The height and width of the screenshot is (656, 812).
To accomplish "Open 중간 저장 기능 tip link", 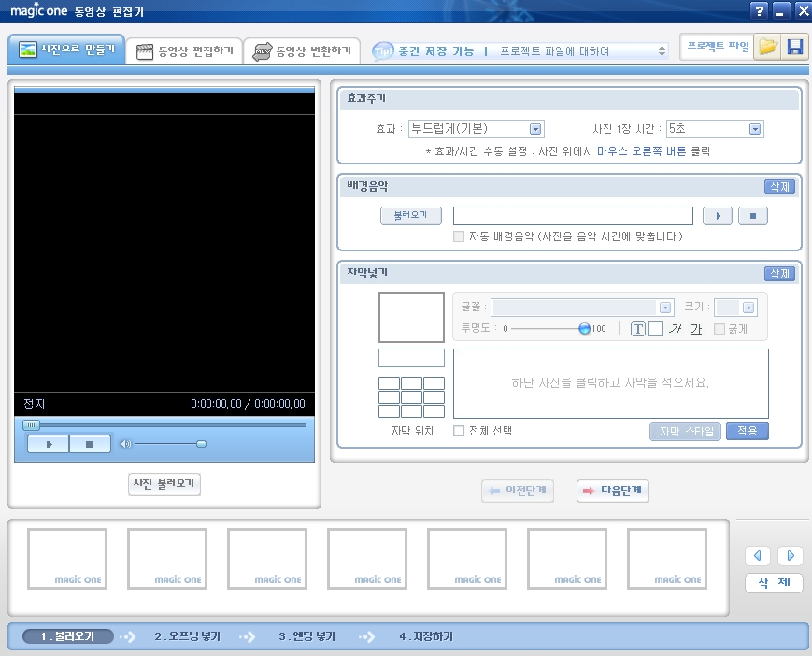I will click(x=436, y=51).
